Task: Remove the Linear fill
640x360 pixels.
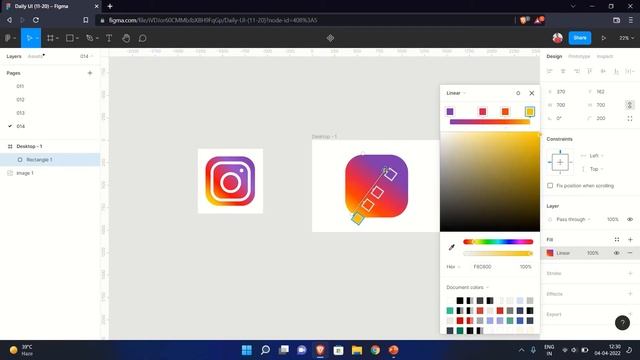Action: click(x=630, y=253)
